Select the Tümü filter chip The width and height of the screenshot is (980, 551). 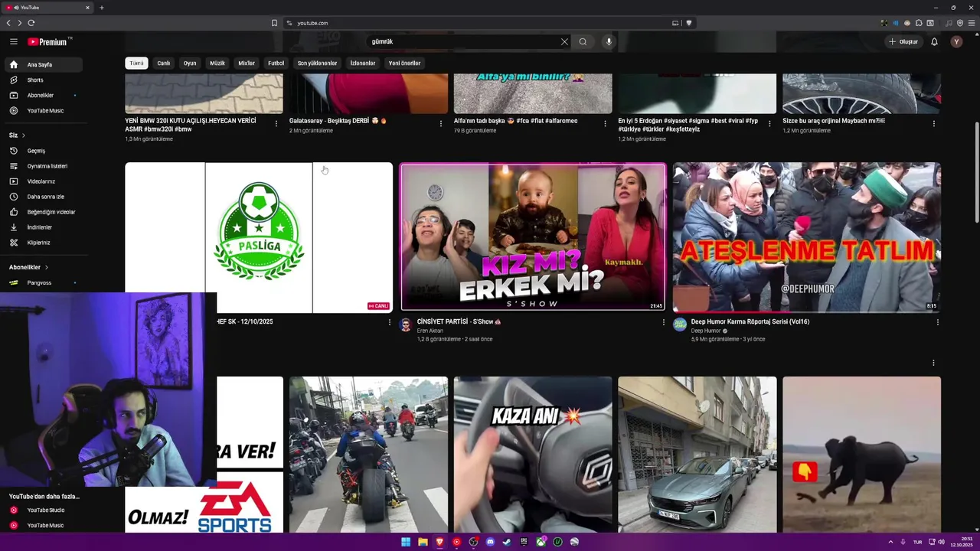(136, 63)
